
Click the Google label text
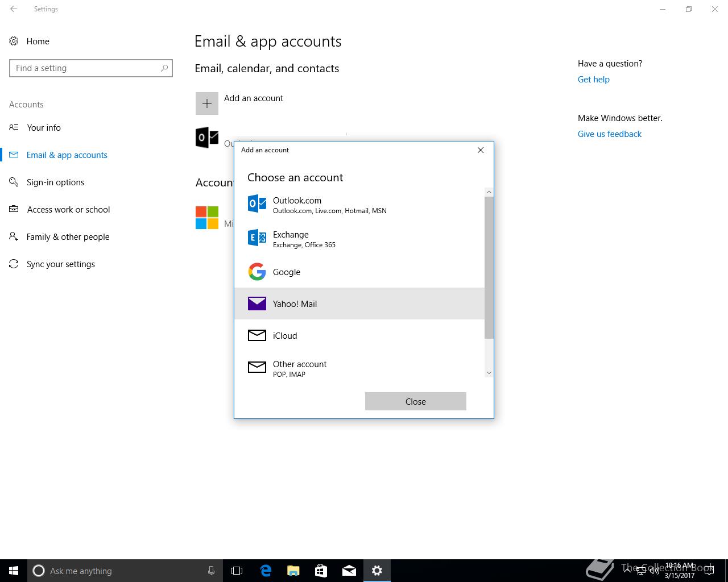point(287,272)
